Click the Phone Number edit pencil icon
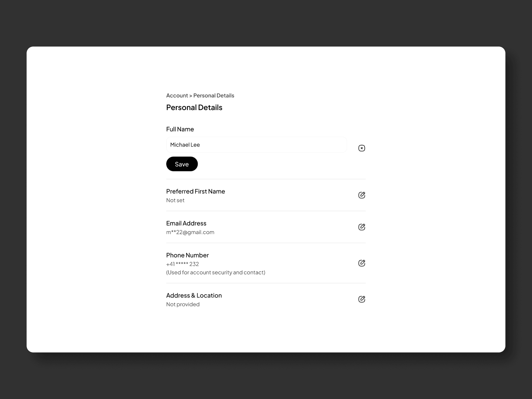Viewport: 532px width, 399px height. click(362, 263)
